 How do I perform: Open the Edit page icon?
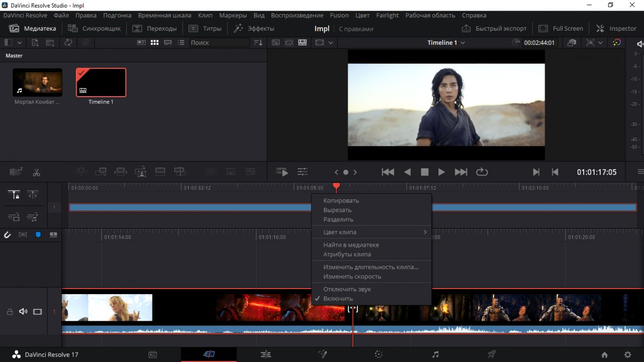point(266,354)
